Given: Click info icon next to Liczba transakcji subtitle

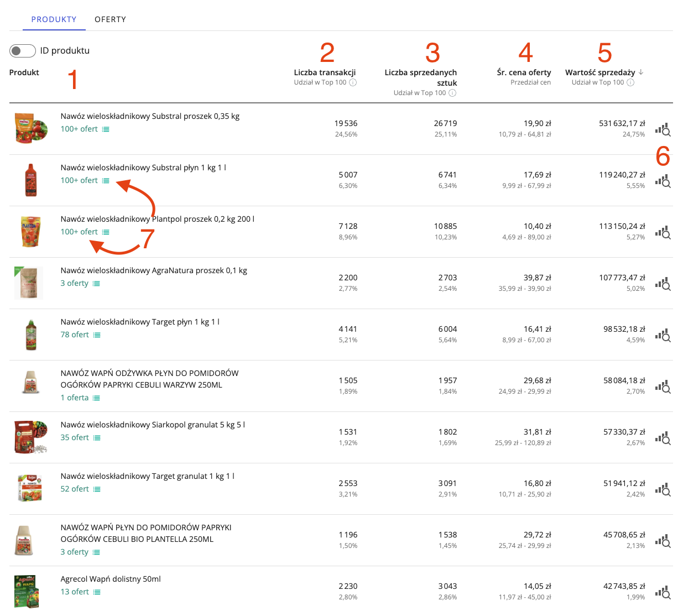Looking at the screenshot, I should click(353, 82).
